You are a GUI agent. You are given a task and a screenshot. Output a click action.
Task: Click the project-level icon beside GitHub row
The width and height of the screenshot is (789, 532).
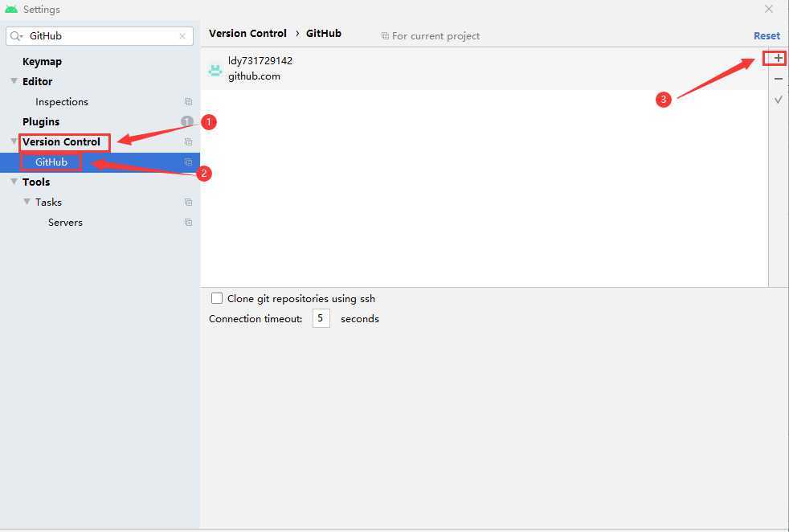click(x=188, y=162)
